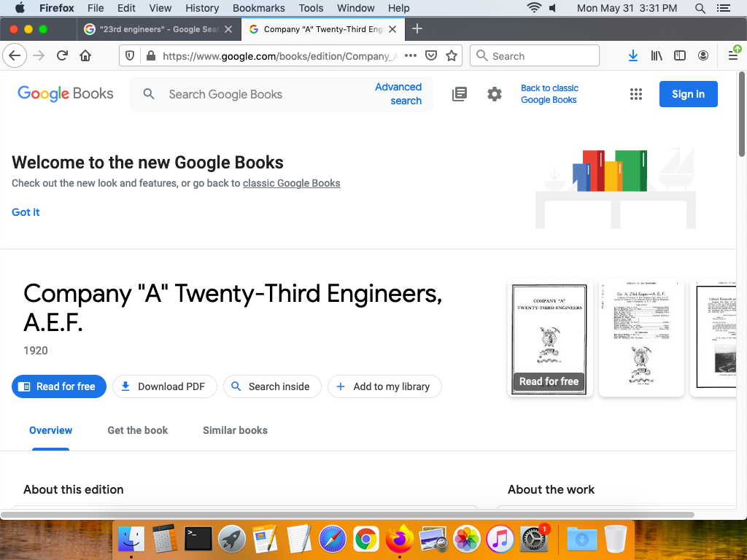Image resolution: width=747 pixels, height=560 pixels.
Task: Open the Google apps grid icon
Action: [636, 94]
